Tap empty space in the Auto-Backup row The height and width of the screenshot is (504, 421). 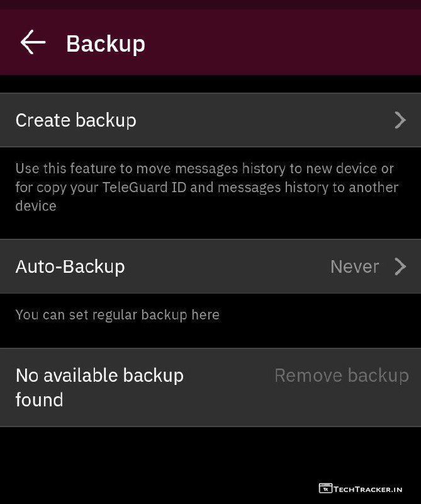point(227,266)
